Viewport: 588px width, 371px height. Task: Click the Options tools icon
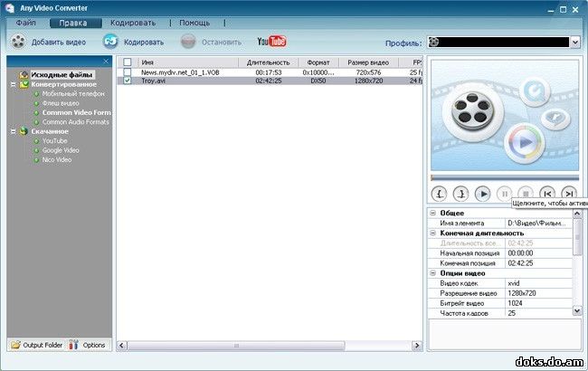(73, 345)
